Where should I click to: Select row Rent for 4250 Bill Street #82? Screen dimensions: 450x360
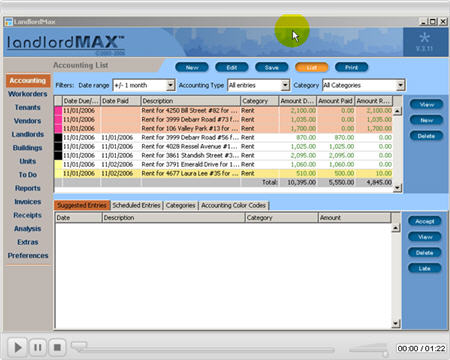(x=223, y=110)
